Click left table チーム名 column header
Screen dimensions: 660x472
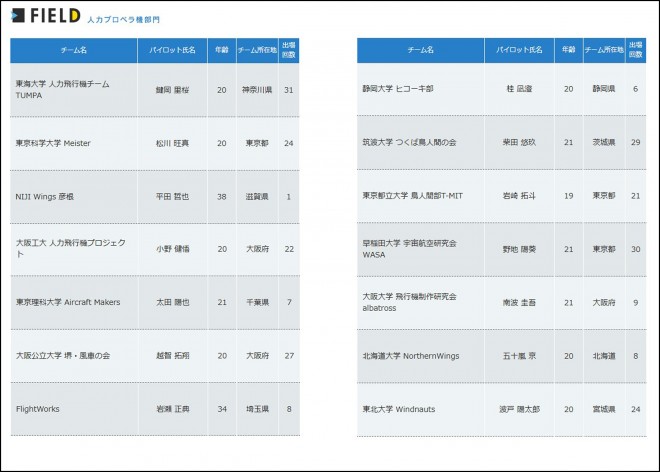(71, 50)
